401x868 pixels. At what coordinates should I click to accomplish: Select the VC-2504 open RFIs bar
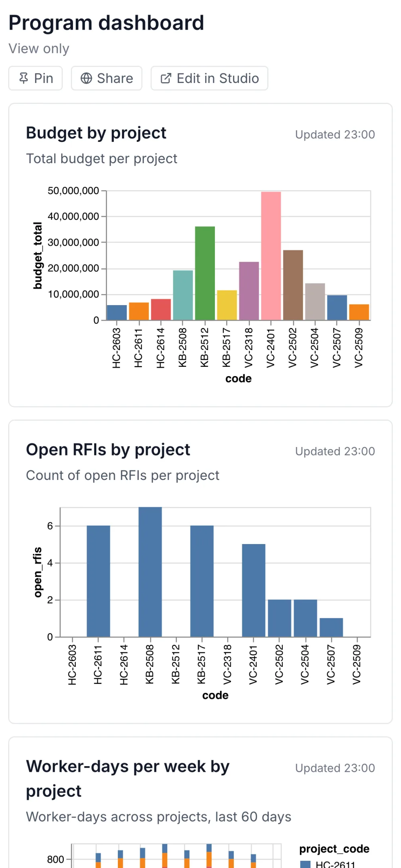[305, 618]
